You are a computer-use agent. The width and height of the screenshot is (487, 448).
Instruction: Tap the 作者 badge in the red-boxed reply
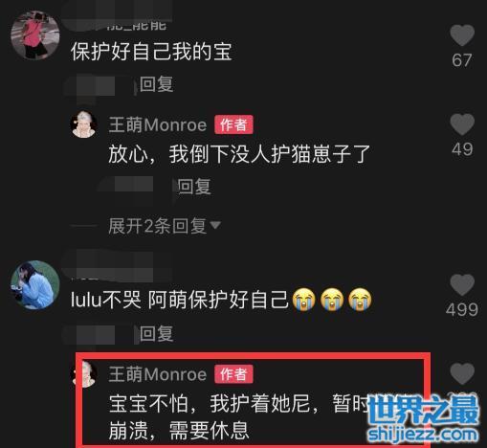click(x=233, y=374)
